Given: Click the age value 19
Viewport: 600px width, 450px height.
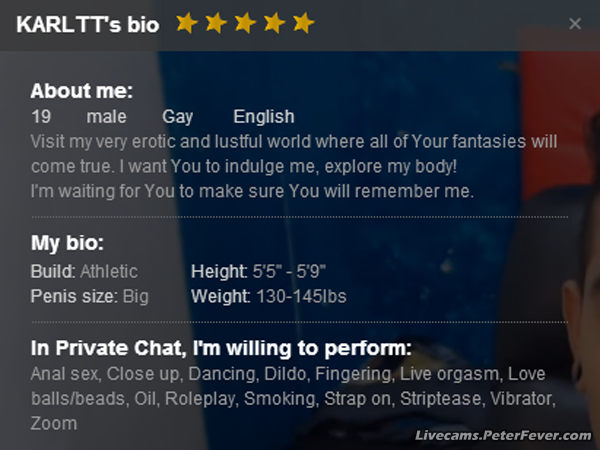Looking at the screenshot, I should tap(41, 116).
